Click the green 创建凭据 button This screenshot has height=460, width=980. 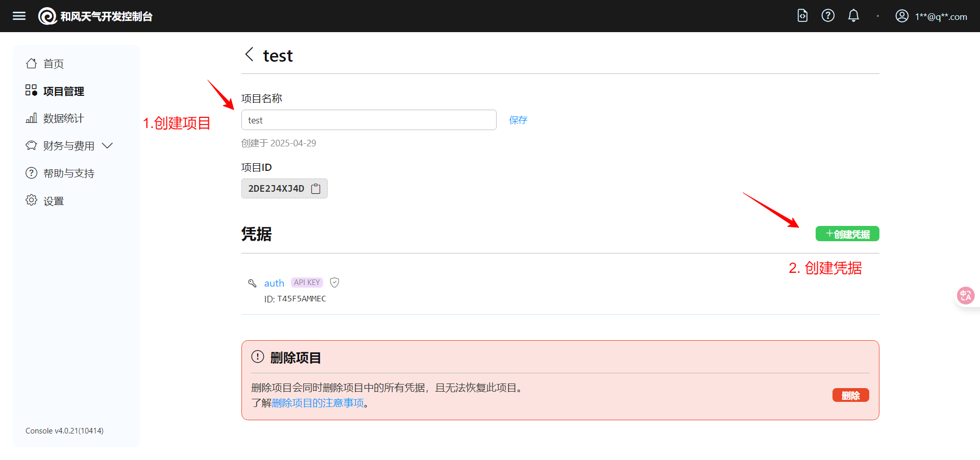tap(847, 234)
